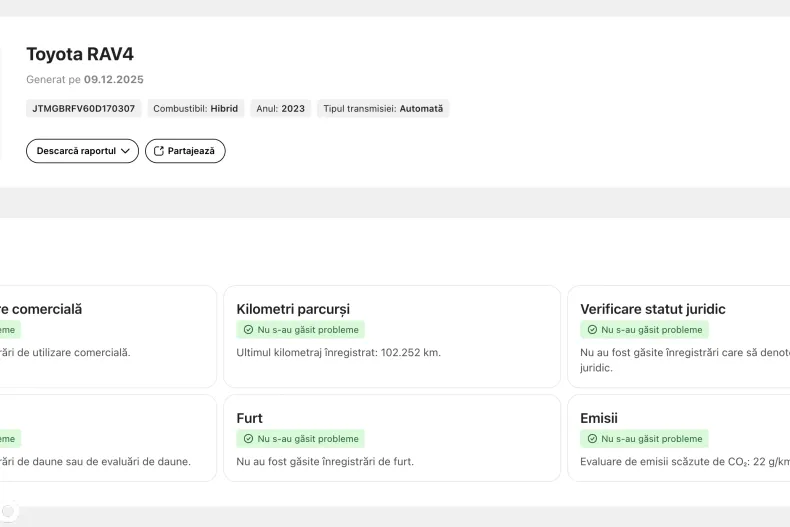Open the Verificare statut juridic card heading
The width and height of the screenshot is (790, 527).
652,309
